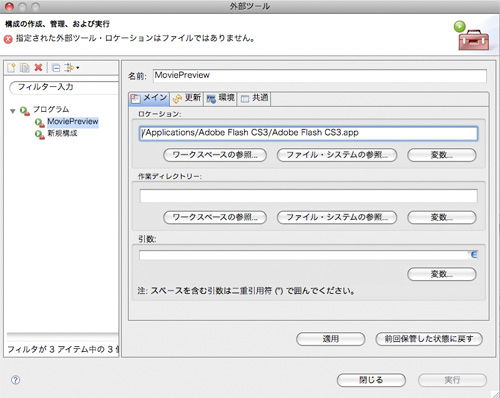Image resolution: width=500 pixels, height=398 pixels.
Task: Open the filter launch configurations dropdown
Action: tap(72, 68)
